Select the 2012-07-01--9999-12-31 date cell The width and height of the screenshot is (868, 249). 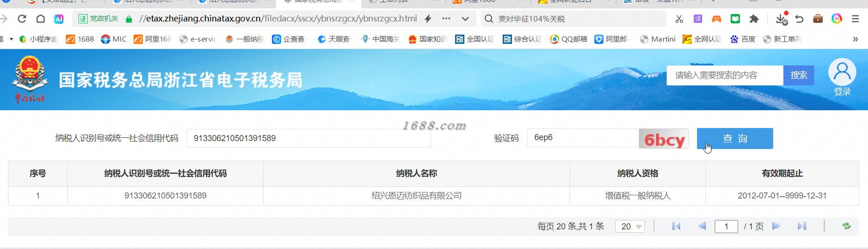(x=782, y=196)
